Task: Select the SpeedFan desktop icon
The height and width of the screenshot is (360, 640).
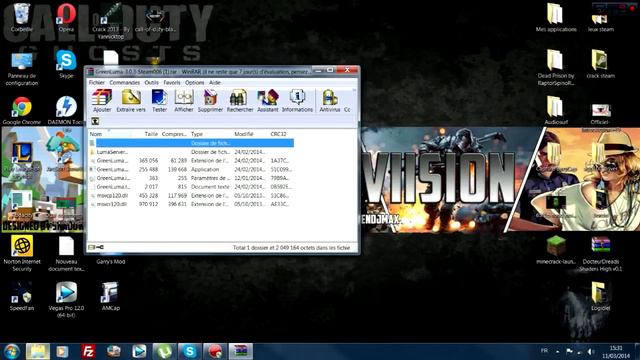Action: click(x=22, y=296)
